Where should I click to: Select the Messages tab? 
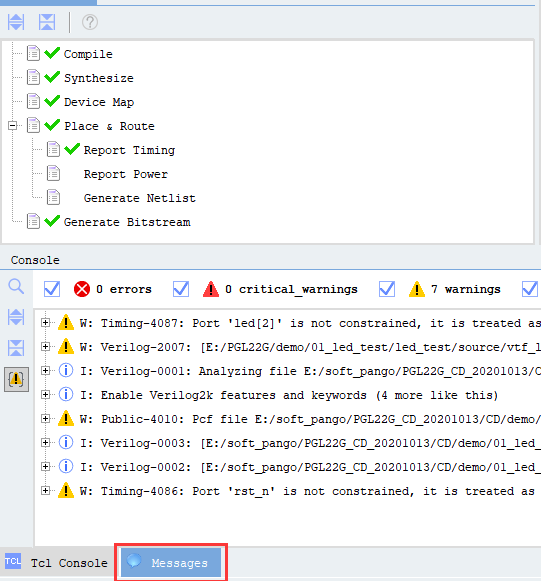point(171,563)
